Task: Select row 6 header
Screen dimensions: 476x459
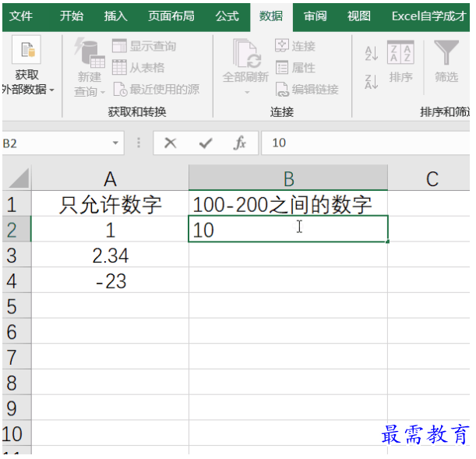Action: click(16, 331)
